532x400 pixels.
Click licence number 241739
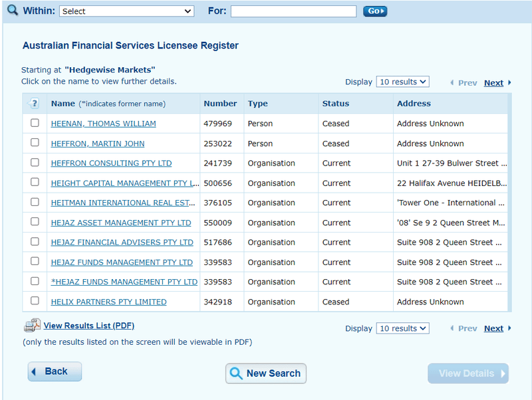pyautogui.click(x=217, y=163)
